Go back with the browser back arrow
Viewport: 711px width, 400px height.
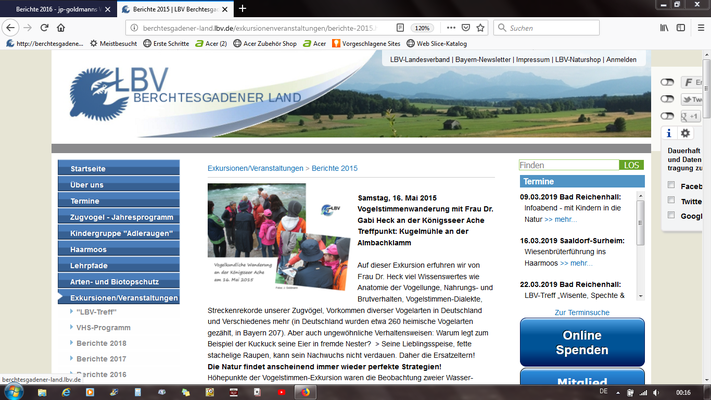10,28
